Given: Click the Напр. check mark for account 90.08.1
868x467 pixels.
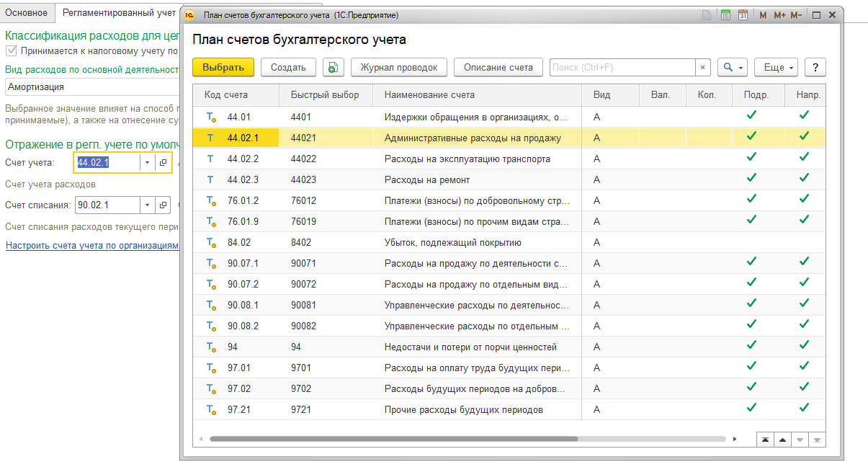Looking at the screenshot, I should 804,303.
